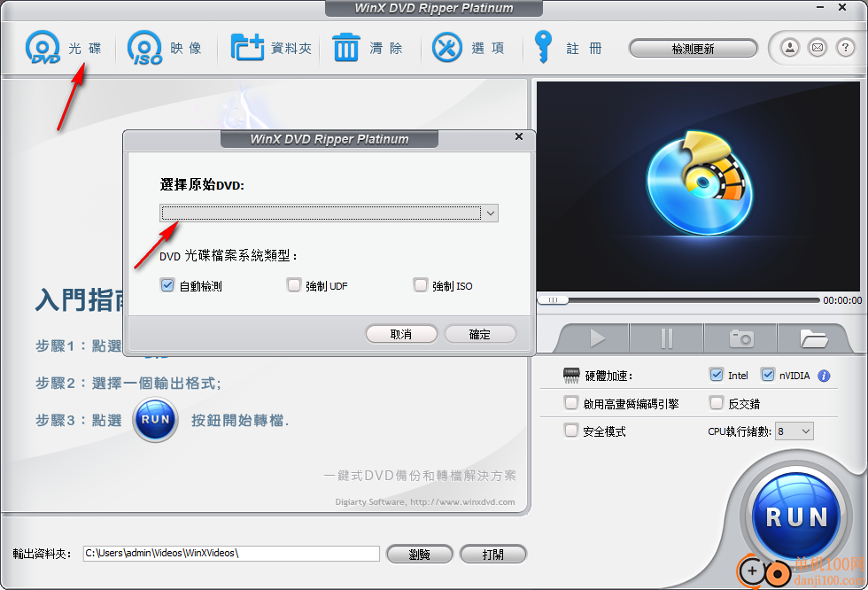
Task: Play the preview video
Action: coord(596,338)
